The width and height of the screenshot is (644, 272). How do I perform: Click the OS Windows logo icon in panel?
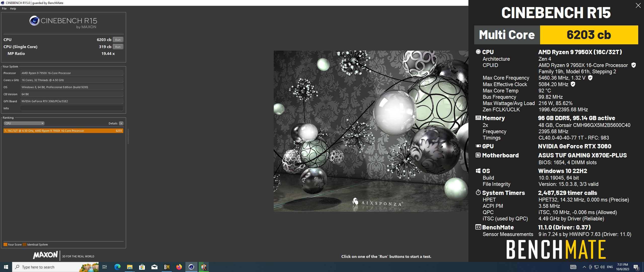pyautogui.click(x=478, y=171)
